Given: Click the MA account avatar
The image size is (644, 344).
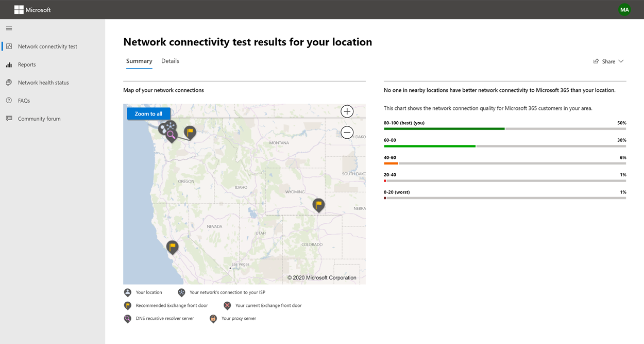Looking at the screenshot, I should (x=624, y=9).
